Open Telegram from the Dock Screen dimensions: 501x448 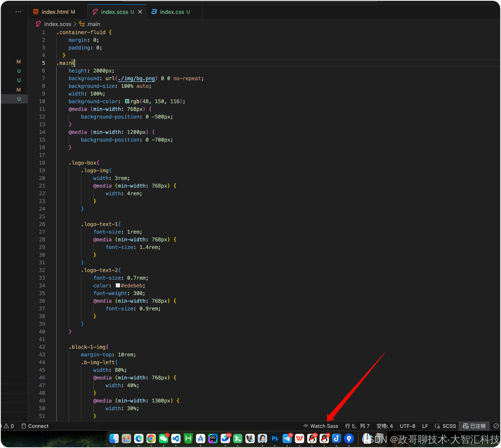tap(287, 439)
